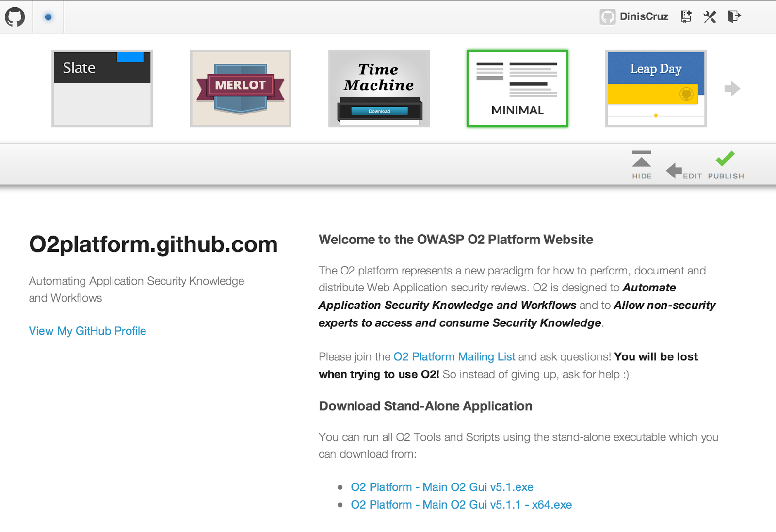This screenshot has height=532, width=776.
Task: Go back to Edit with arrow
Action: point(683,171)
